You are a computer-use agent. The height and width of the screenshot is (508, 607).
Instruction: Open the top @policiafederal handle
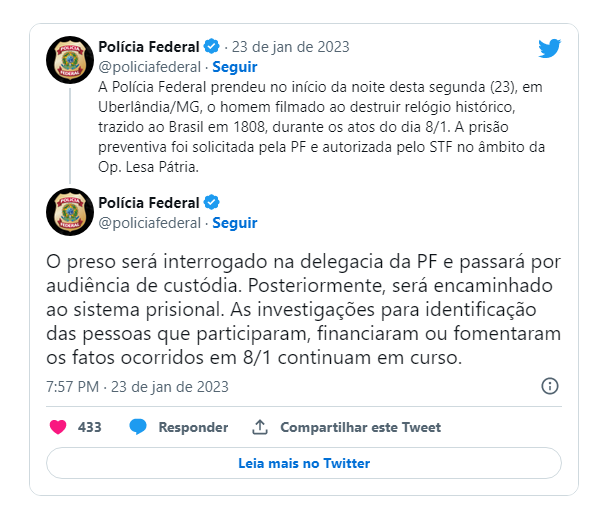pyautogui.click(x=149, y=67)
